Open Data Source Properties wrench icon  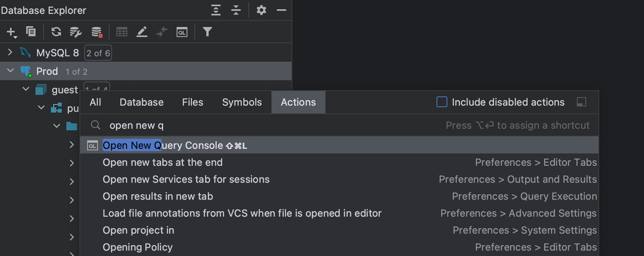click(x=76, y=32)
